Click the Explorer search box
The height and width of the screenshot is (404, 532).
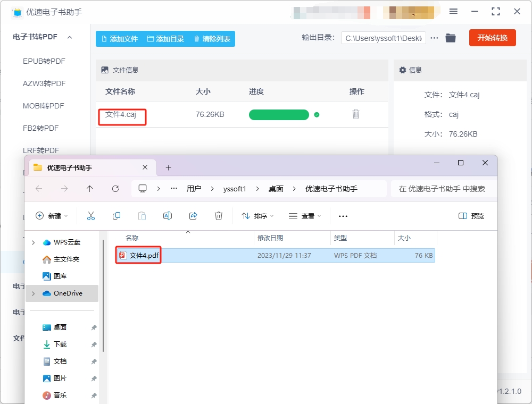tap(443, 189)
